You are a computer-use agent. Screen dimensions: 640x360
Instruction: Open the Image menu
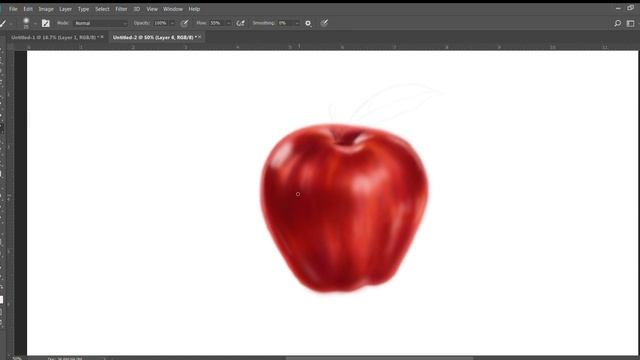[x=46, y=9]
